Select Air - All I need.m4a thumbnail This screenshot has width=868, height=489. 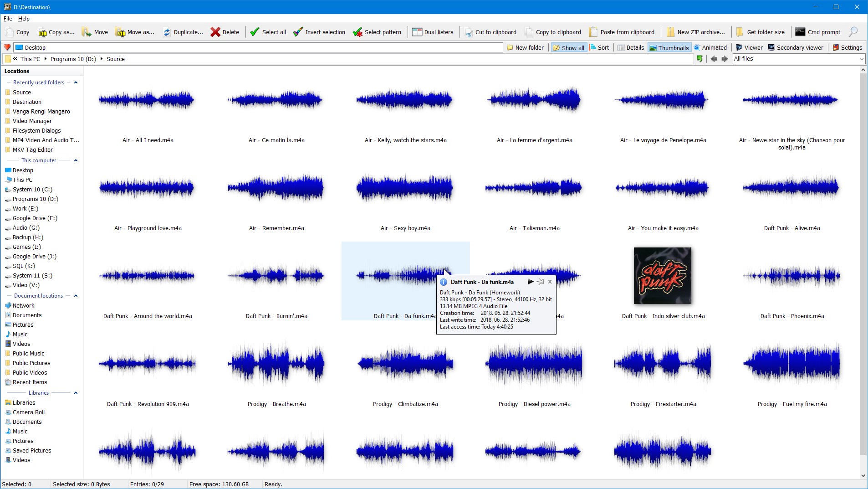pos(147,100)
